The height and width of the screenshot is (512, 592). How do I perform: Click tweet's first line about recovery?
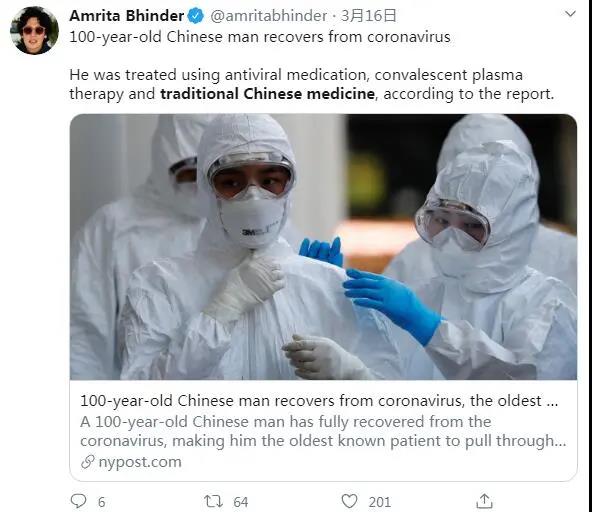(260, 37)
